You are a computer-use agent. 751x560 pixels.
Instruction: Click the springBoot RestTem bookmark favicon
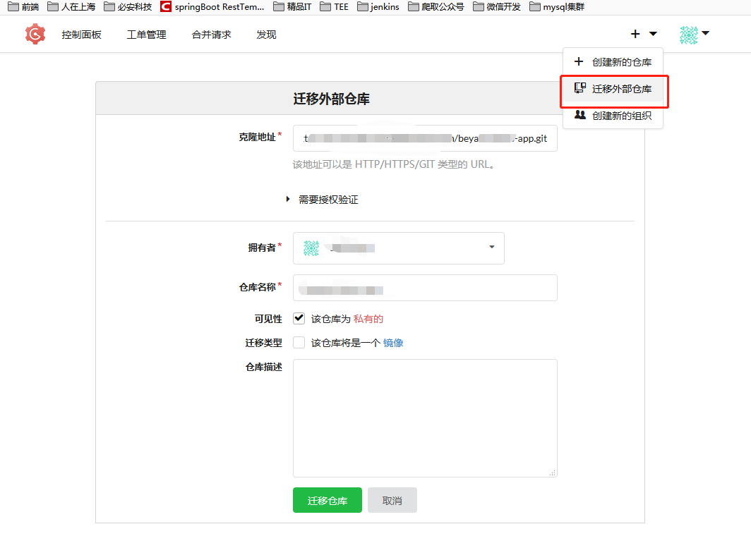[165, 8]
